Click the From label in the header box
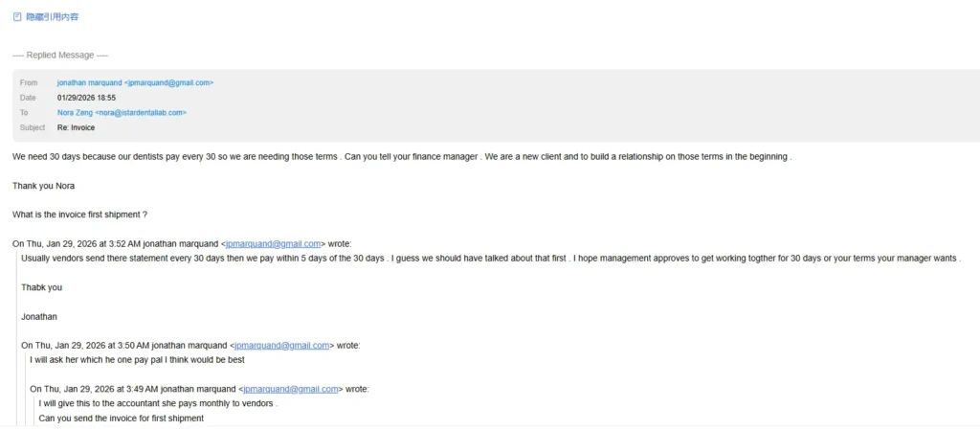This screenshot has width=980, height=430. [x=29, y=82]
